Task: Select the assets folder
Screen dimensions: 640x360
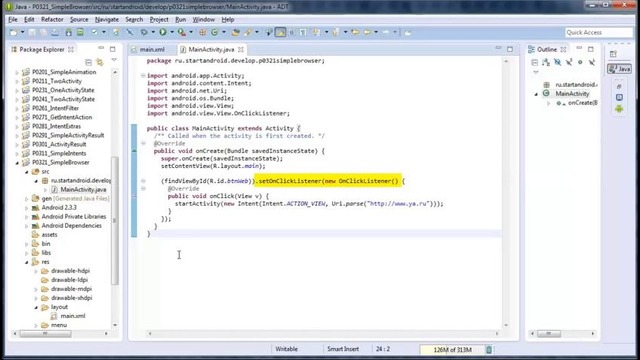Action: pyautogui.click(x=49, y=235)
